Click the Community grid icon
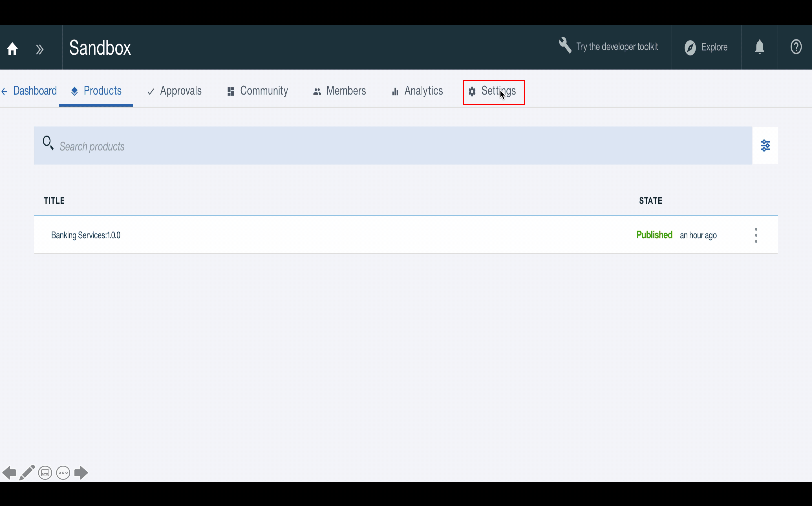This screenshot has height=506, width=812. 231,92
